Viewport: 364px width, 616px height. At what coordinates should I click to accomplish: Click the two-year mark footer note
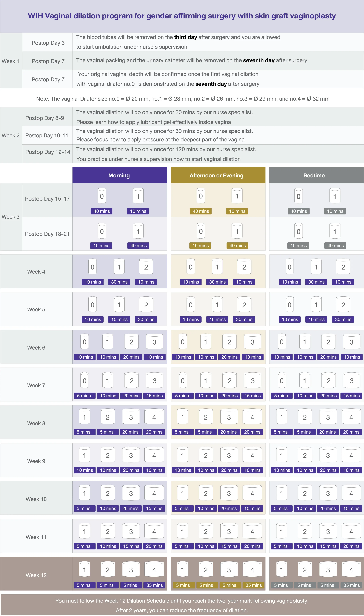click(x=182, y=601)
